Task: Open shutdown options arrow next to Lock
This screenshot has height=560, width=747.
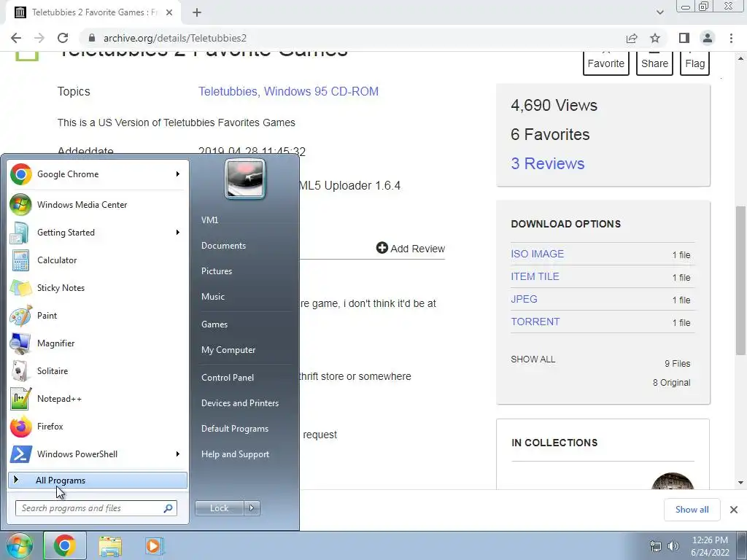Action: pyautogui.click(x=252, y=508)
